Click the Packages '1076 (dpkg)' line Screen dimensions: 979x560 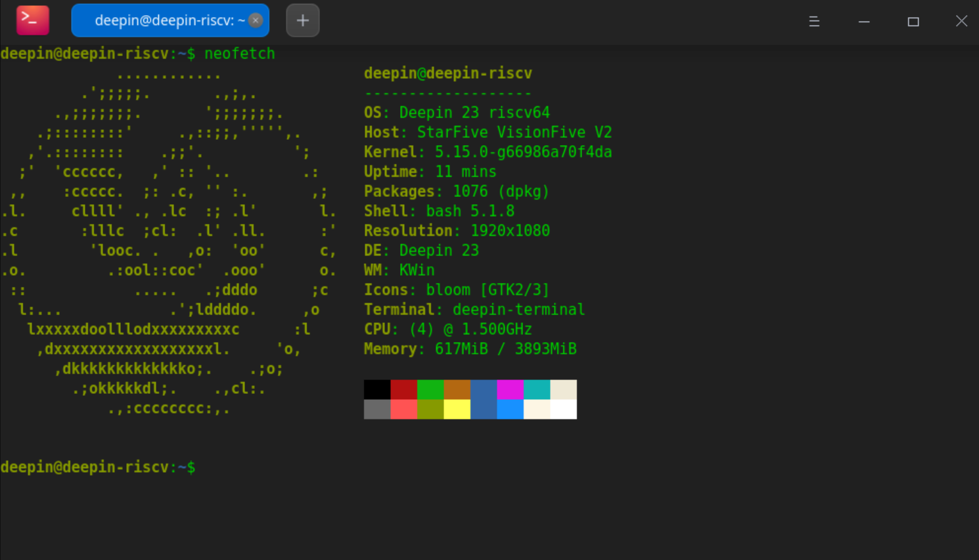(457, 192)
